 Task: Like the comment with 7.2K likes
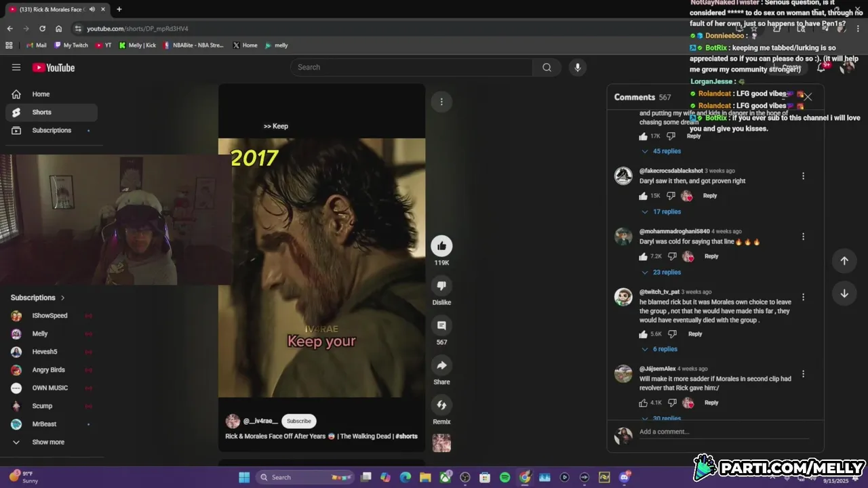644,256
